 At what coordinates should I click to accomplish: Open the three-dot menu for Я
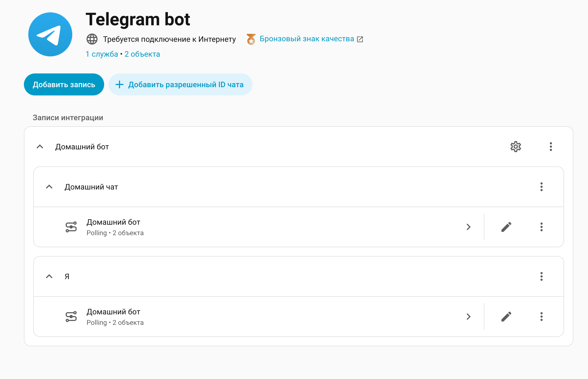coord(542,277)
